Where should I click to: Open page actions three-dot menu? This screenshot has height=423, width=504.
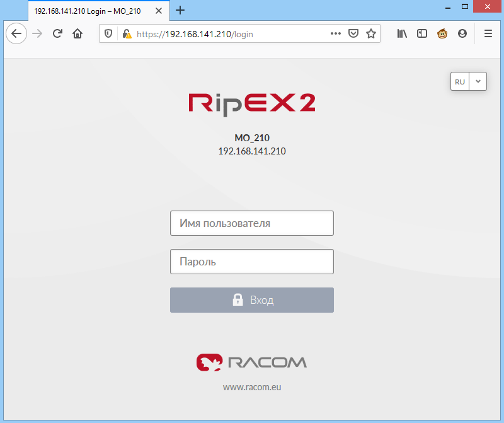[x=336, y=33]
